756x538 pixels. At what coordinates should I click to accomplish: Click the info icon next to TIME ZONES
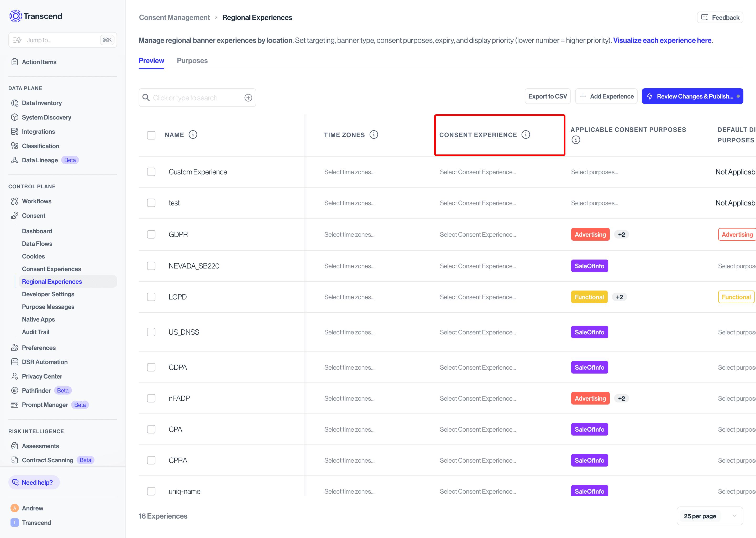pyautogui.click(x=374, y=134)
